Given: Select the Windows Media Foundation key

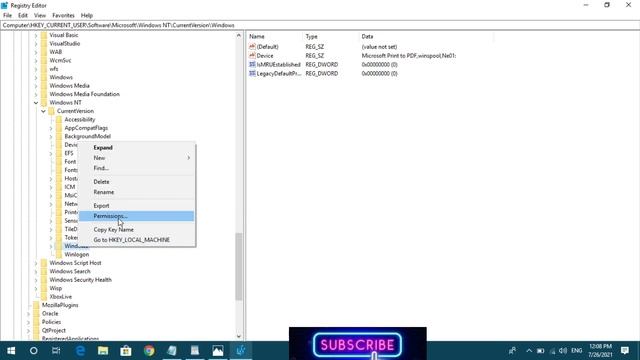Looking at the screenshot, I should coord(84,94).
